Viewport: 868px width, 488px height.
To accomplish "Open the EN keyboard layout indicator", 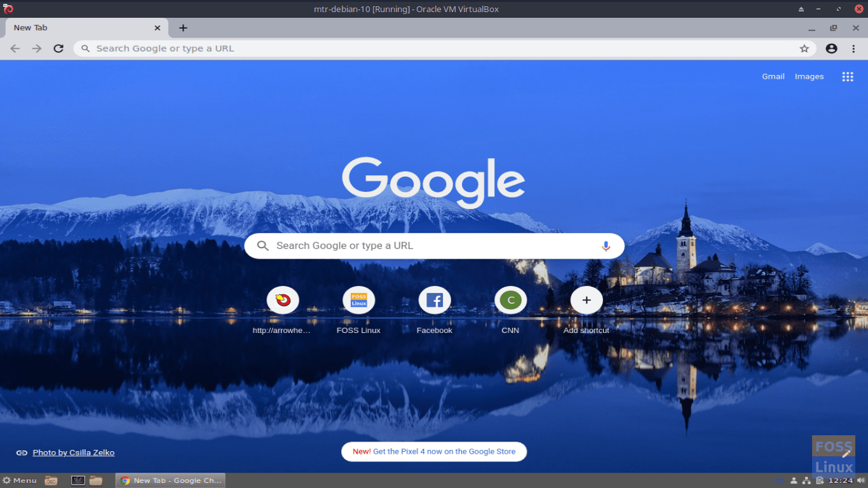I will pos(780,480).
